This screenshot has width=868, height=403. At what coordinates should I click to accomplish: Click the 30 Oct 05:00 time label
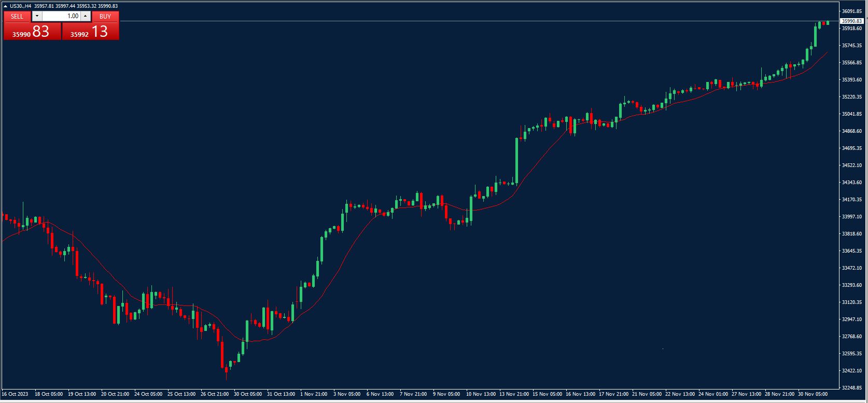point(248,394)
